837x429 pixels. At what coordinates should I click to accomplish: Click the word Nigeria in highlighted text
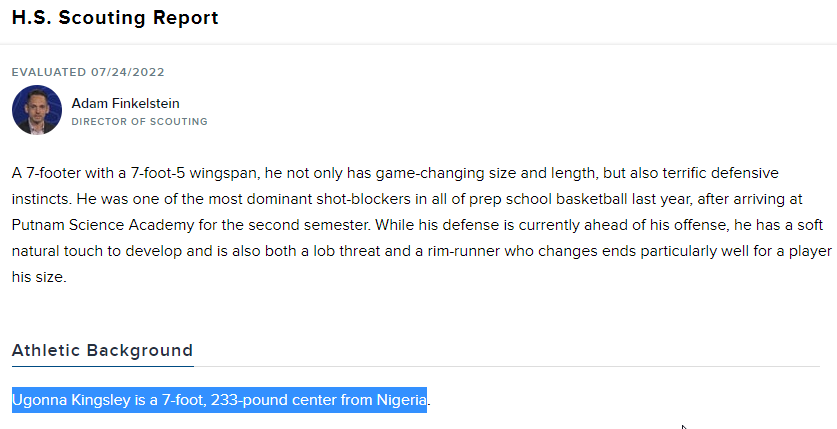coord(401,400)
